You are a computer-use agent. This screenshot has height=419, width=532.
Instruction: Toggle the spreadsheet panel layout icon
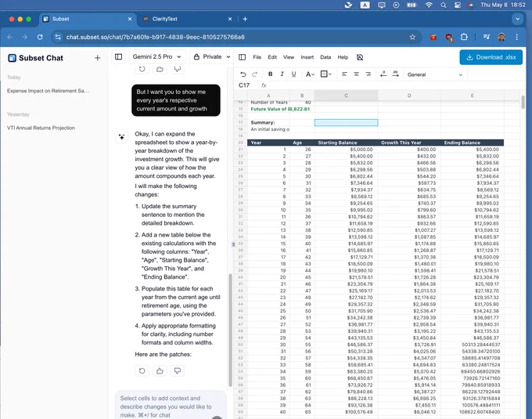[242, 57]
